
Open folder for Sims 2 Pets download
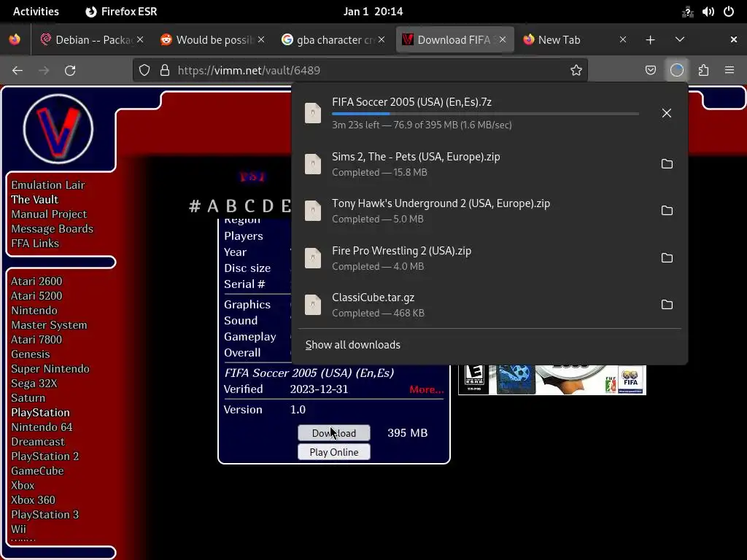coord(667,164)
